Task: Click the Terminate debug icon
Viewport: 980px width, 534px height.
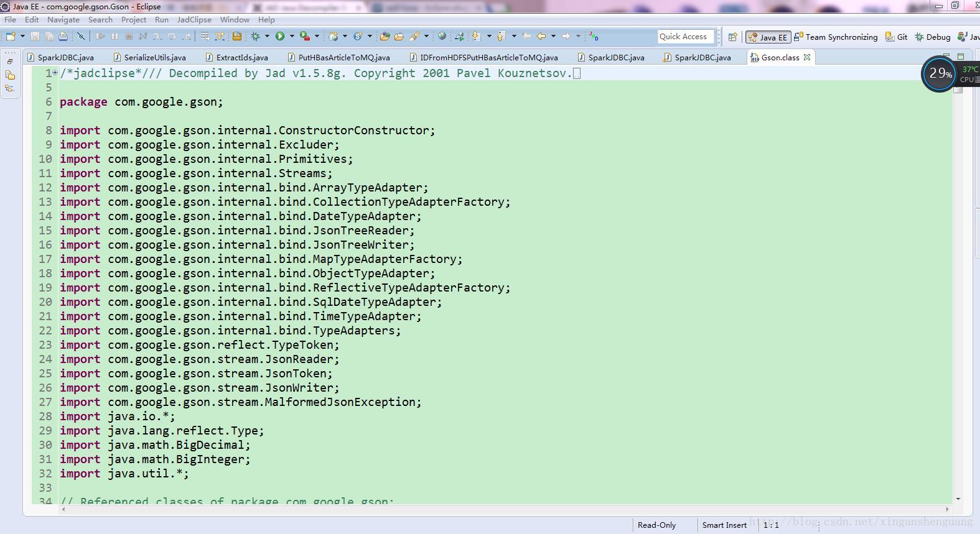Action: [129, 37]
